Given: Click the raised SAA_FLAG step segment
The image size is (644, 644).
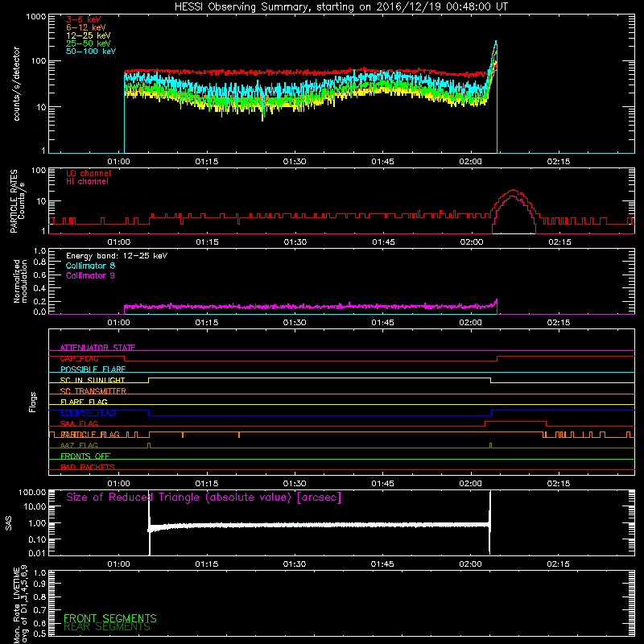Looking at the screenshot, I should [x=515, y=421].
